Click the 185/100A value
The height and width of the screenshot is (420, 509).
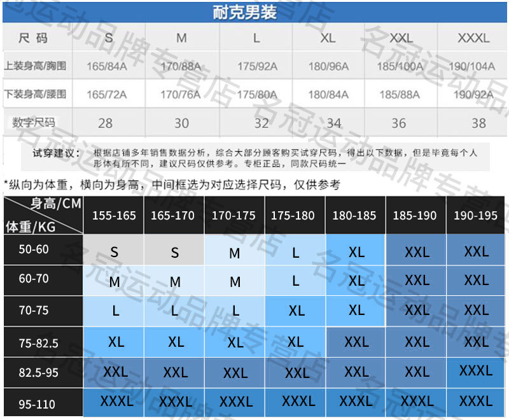(x=400, y=67)
